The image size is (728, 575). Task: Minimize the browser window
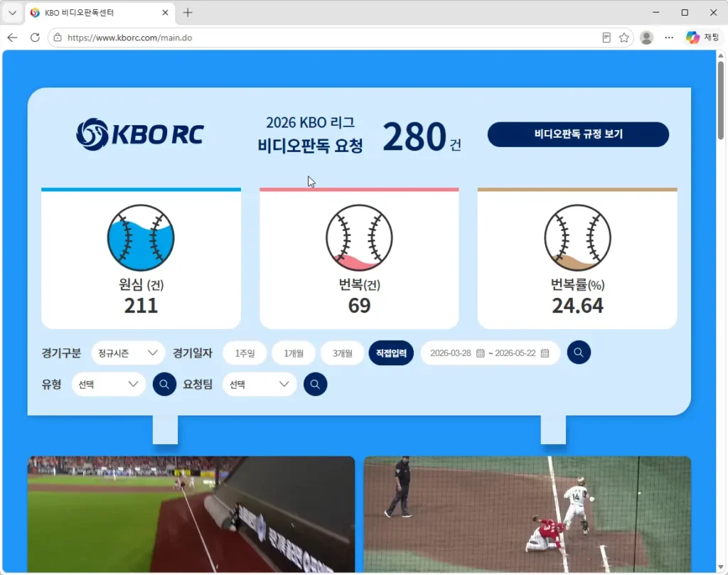(x=655, y=13)
